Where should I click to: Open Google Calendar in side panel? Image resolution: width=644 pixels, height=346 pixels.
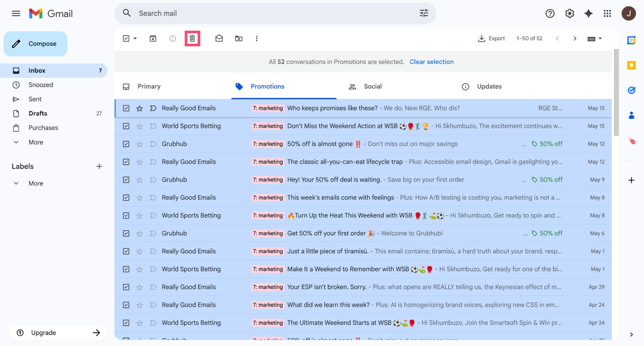pos(631,40)
